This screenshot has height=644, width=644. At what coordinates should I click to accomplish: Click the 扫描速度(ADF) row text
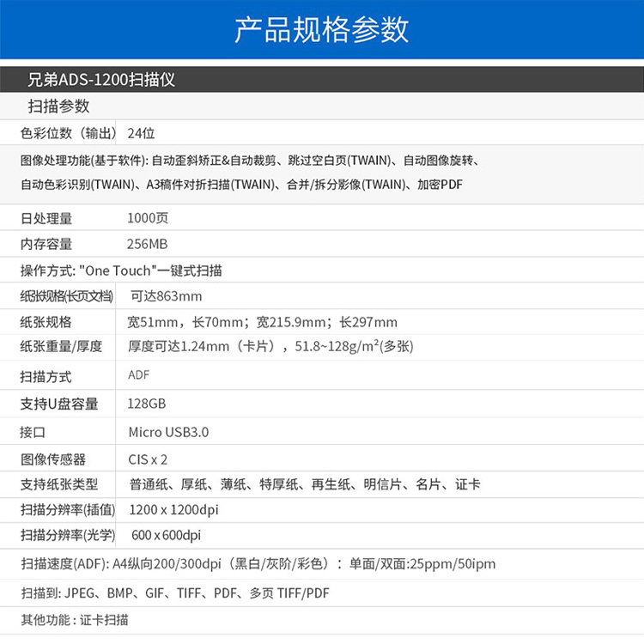[258, 564]
